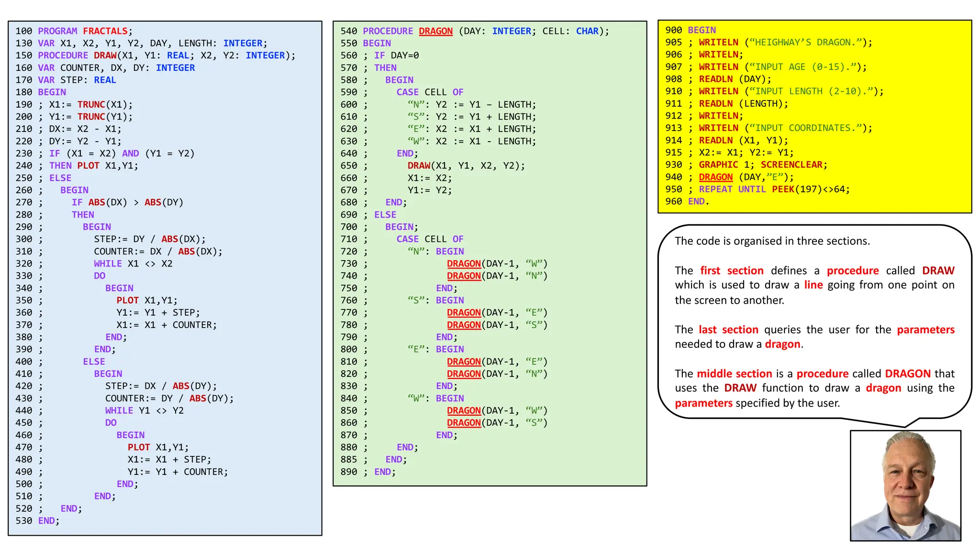Click underlined DRAGON in line 540

(435, 31)
